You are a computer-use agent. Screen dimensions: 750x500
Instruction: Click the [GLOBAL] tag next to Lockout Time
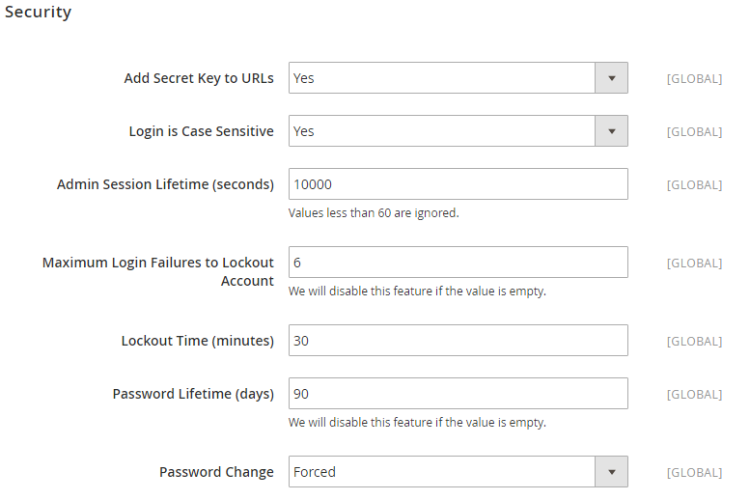point(694,342)
